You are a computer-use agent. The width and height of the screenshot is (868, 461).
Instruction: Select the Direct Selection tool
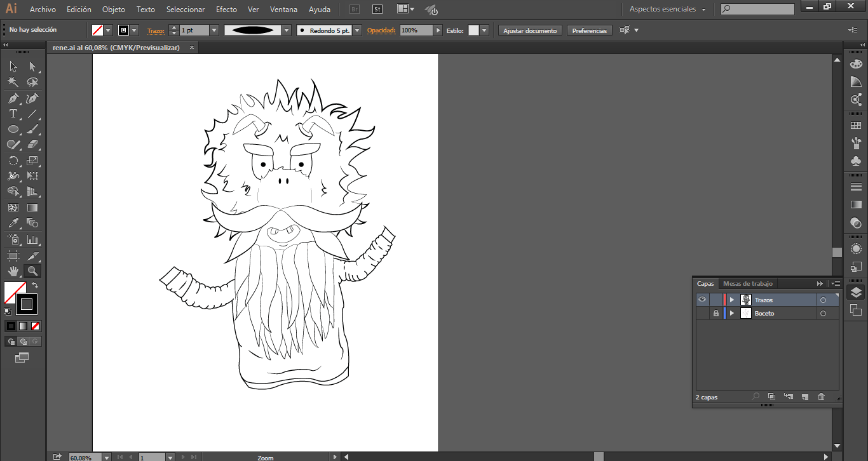[32, 67]
